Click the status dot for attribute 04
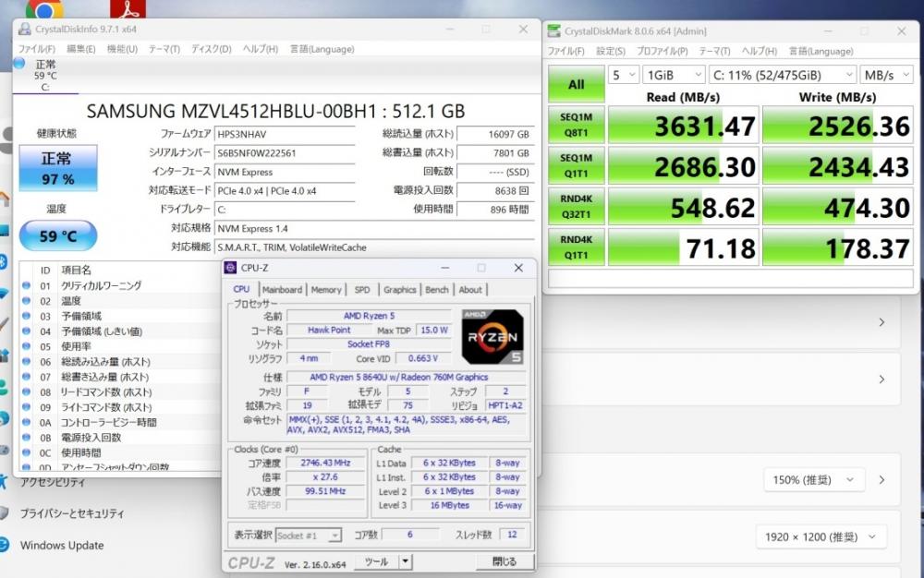 pyautogui.click(x=27, y=331)
